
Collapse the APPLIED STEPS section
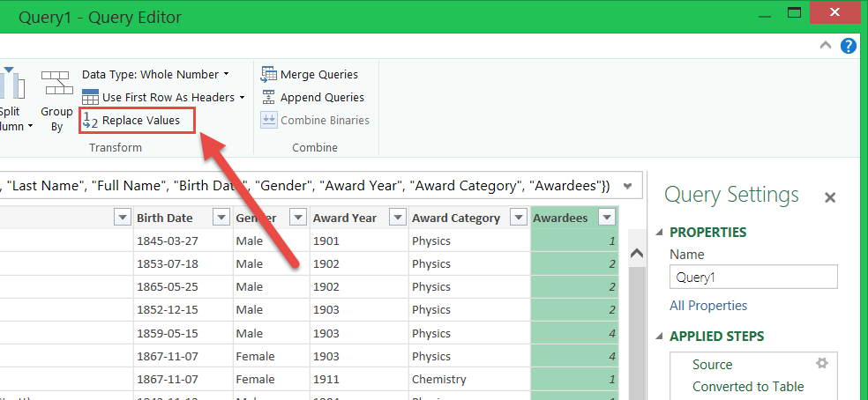click(661, 337)
